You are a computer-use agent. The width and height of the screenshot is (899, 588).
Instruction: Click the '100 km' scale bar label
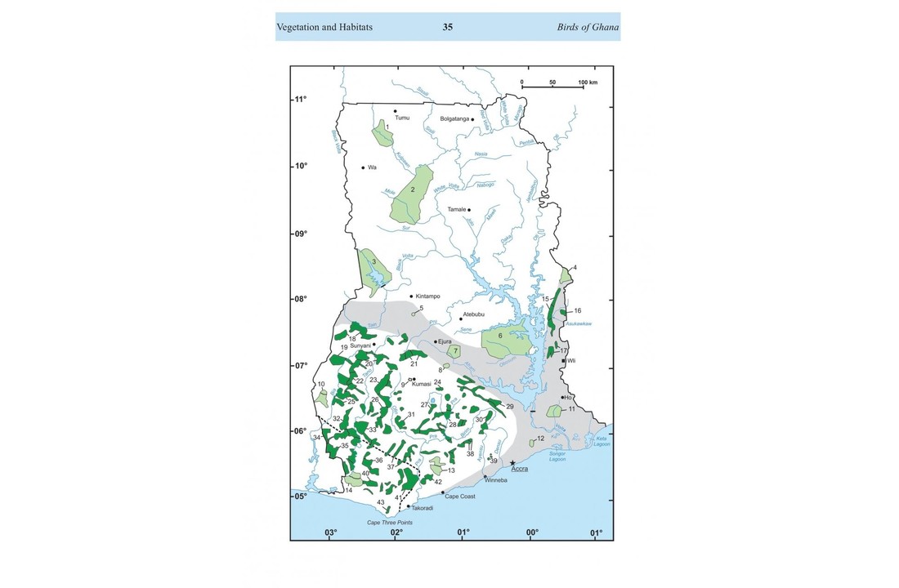click(588, 82)
